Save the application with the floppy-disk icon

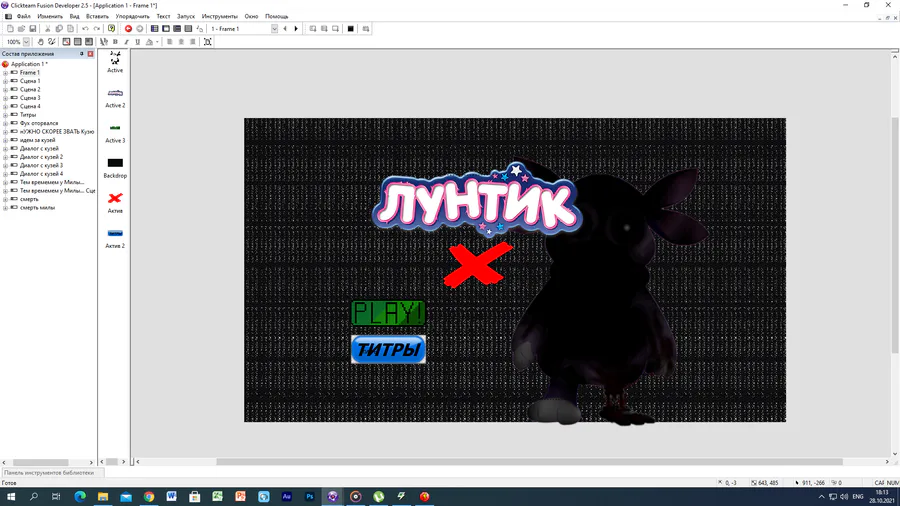[x=33, y=29]
